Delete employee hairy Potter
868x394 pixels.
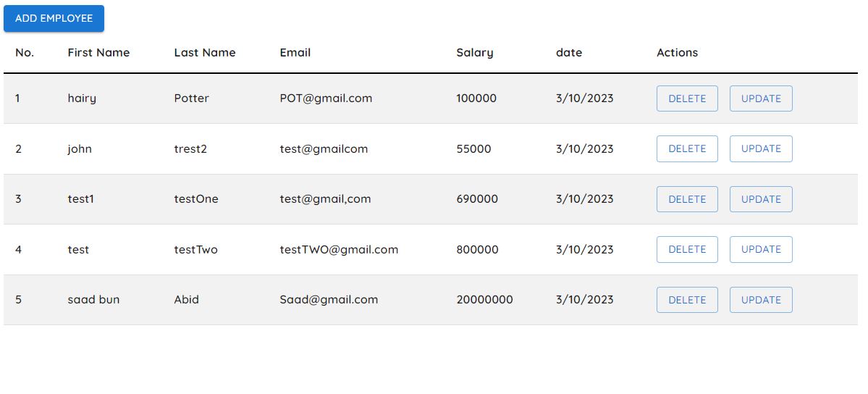687,98
